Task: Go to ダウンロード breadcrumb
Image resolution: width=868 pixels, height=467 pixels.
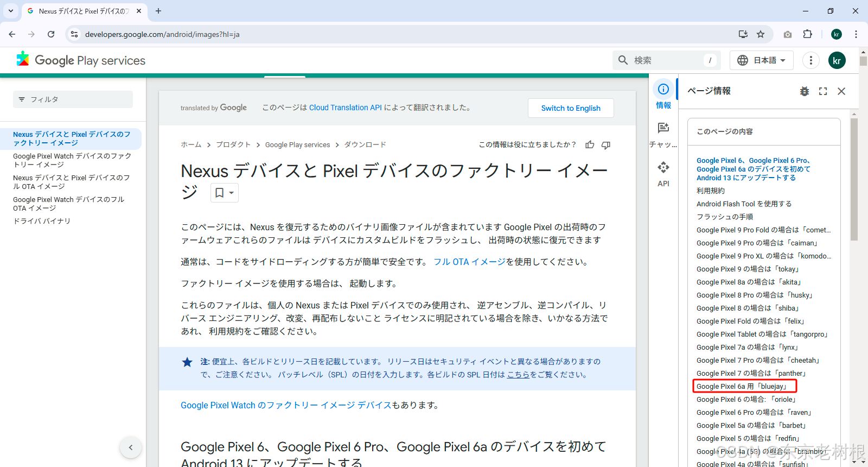Action: click(365, 144)
